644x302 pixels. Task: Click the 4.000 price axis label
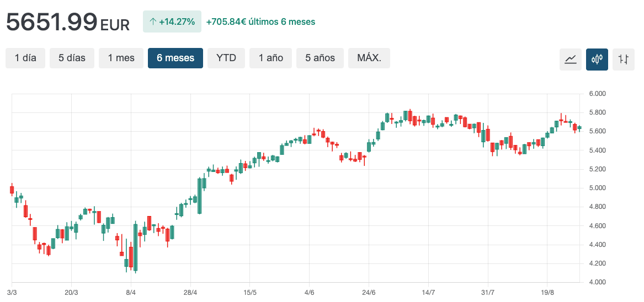pos(598,282)
